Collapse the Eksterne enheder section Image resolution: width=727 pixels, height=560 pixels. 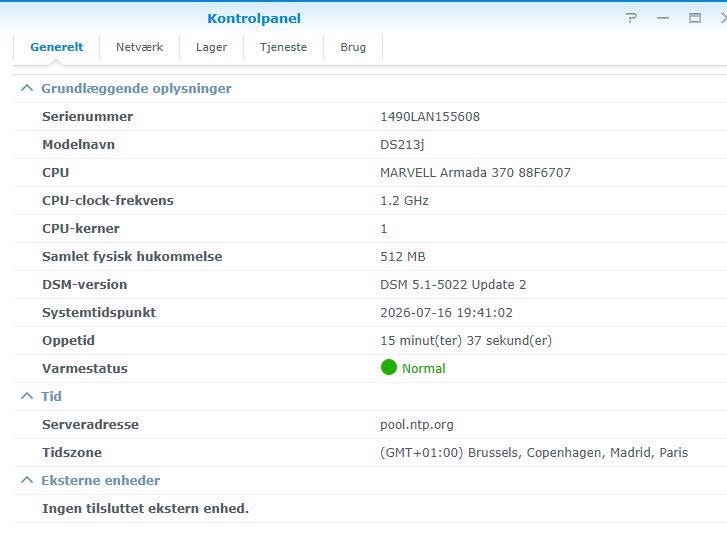[27, 480]
